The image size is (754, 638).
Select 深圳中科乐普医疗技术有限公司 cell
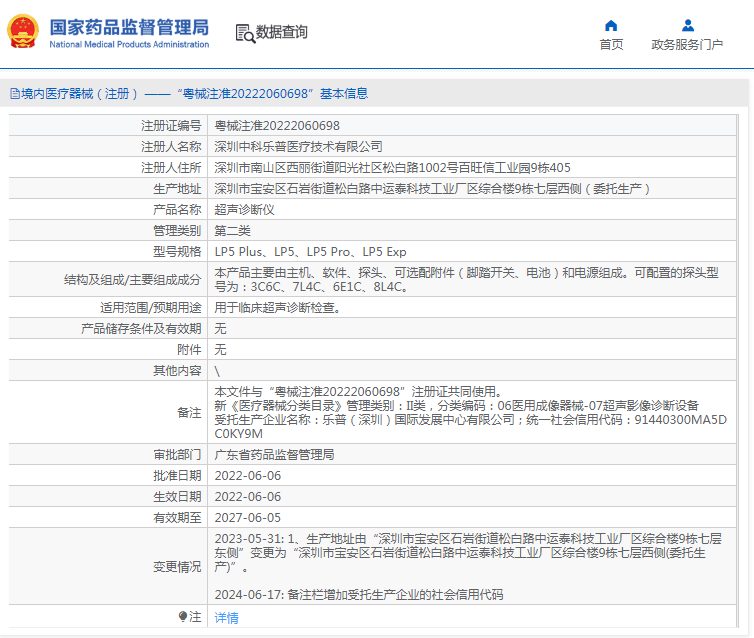[298, 147]
